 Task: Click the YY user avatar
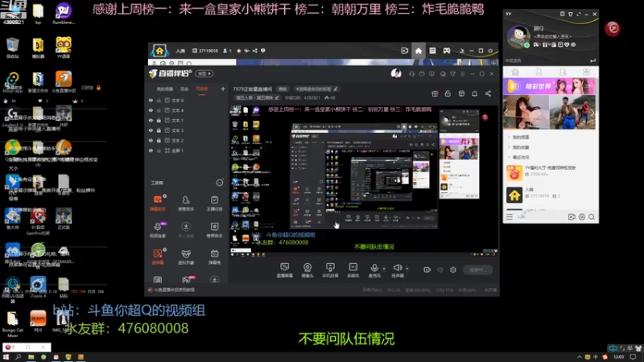518,36
